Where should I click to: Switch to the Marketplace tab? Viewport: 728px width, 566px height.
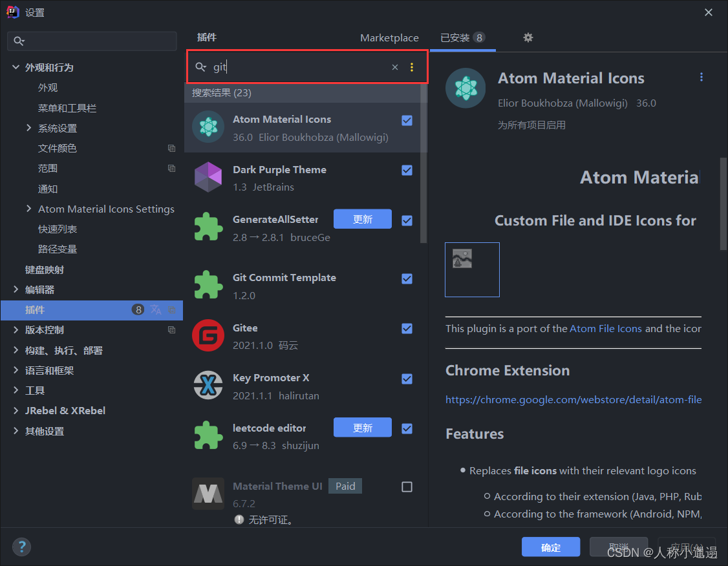pos(389,38)
